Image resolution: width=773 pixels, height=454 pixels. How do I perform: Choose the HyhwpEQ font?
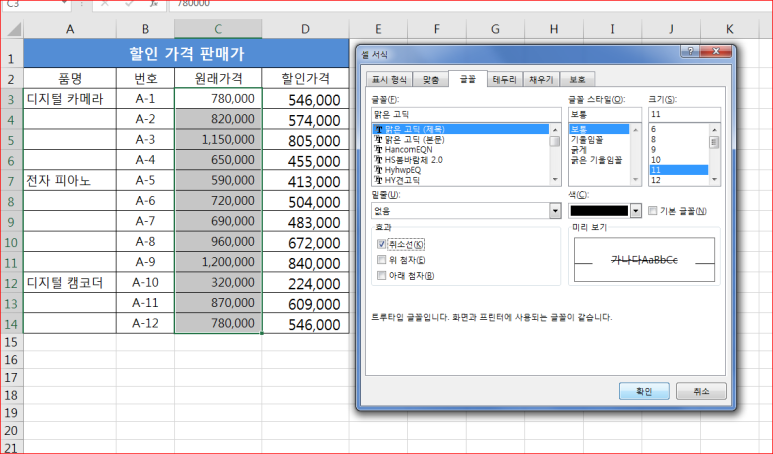[461, 170]
